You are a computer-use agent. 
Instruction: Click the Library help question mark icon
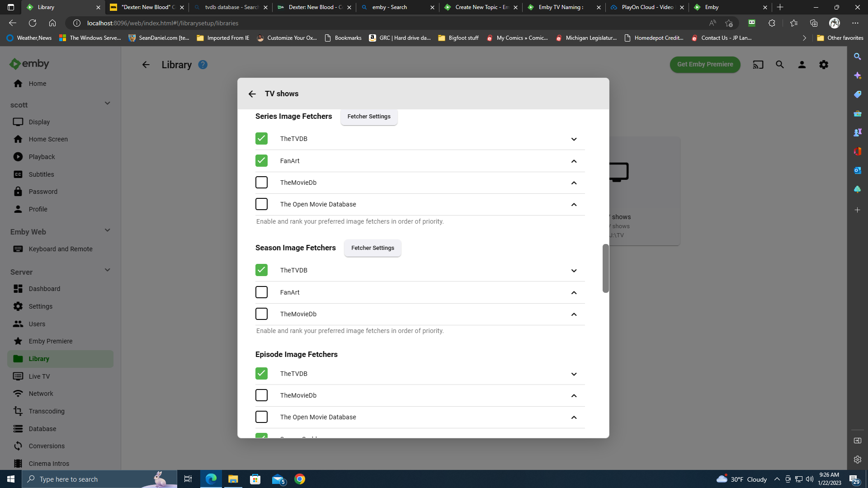pos(203,65)
